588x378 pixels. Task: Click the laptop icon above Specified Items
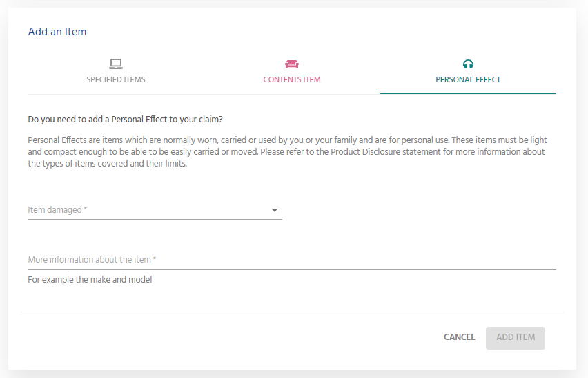pos(116,64)
